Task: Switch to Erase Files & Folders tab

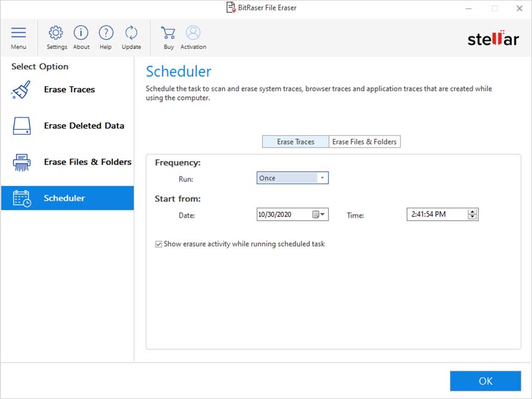Action: pos(365,142)
